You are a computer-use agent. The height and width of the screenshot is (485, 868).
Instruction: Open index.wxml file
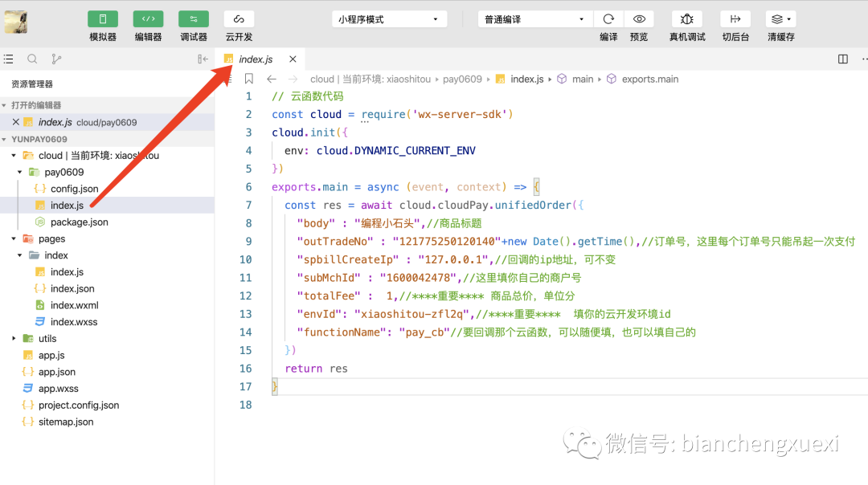coord(74,305)
